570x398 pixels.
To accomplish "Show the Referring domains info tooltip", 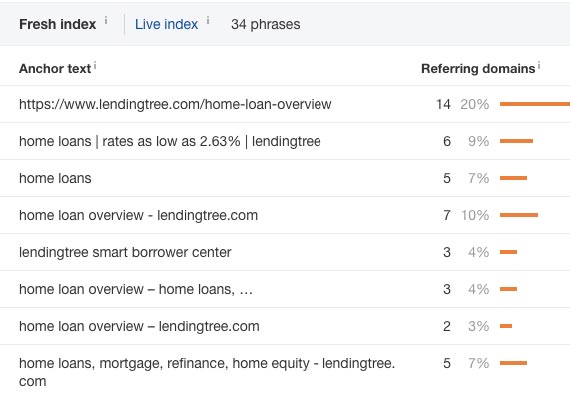I will pos(539,65).
